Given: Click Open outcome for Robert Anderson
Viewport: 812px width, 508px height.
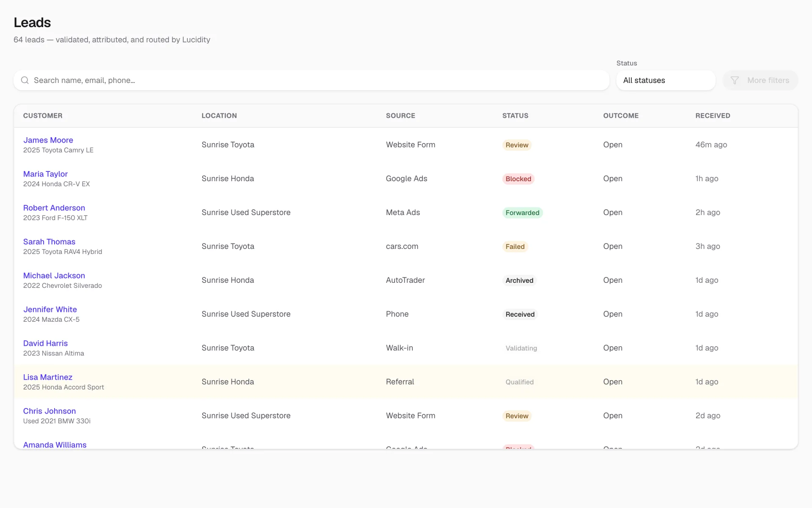Looking at the screenshot, I should 612,213.
